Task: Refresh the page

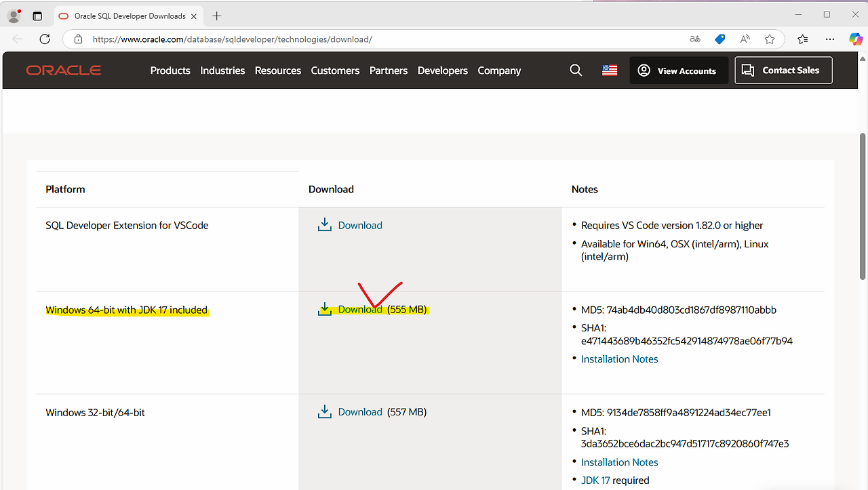Action: [x=45, y=39]
